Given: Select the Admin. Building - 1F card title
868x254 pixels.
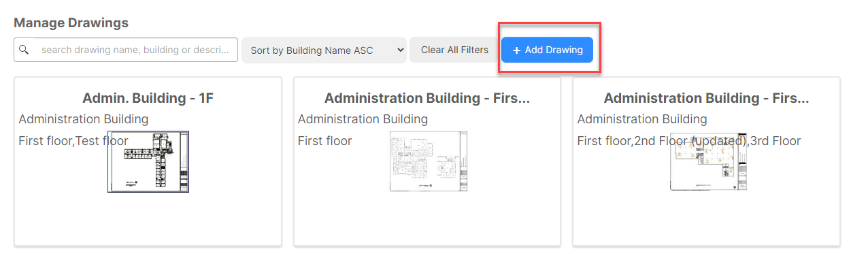Looking at the screenshot, I should click(x=148, y=98).
